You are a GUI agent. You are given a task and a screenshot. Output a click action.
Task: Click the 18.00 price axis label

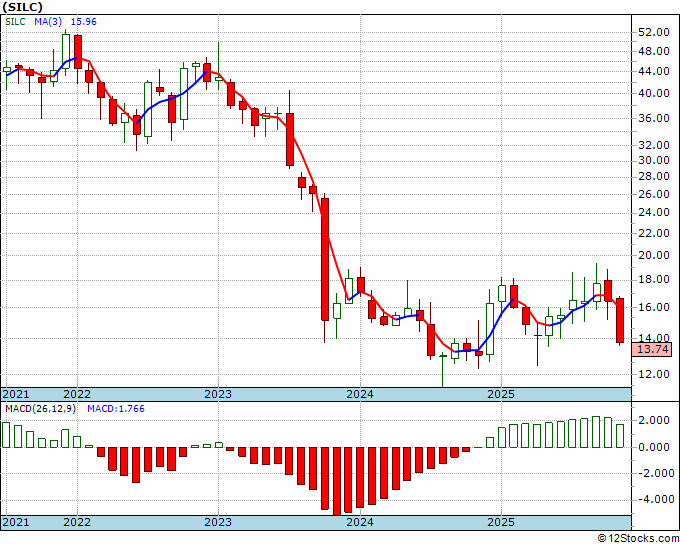point(654,280)
